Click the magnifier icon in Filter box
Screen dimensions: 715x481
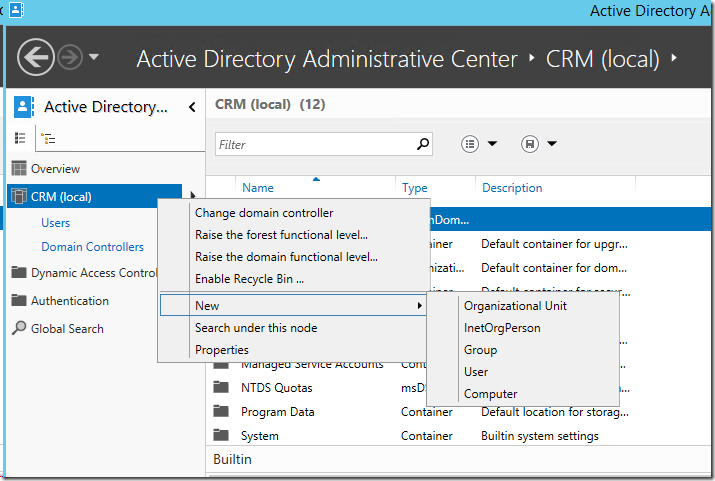click(423, 144)
